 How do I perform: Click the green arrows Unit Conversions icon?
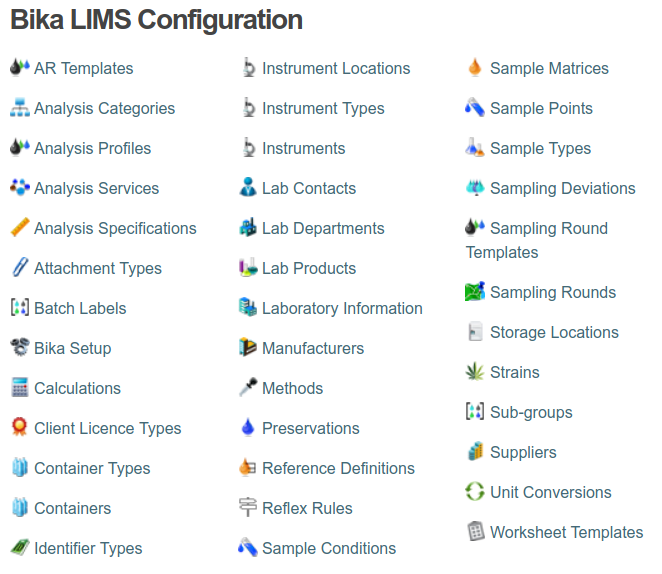click(x=475, y=492)
